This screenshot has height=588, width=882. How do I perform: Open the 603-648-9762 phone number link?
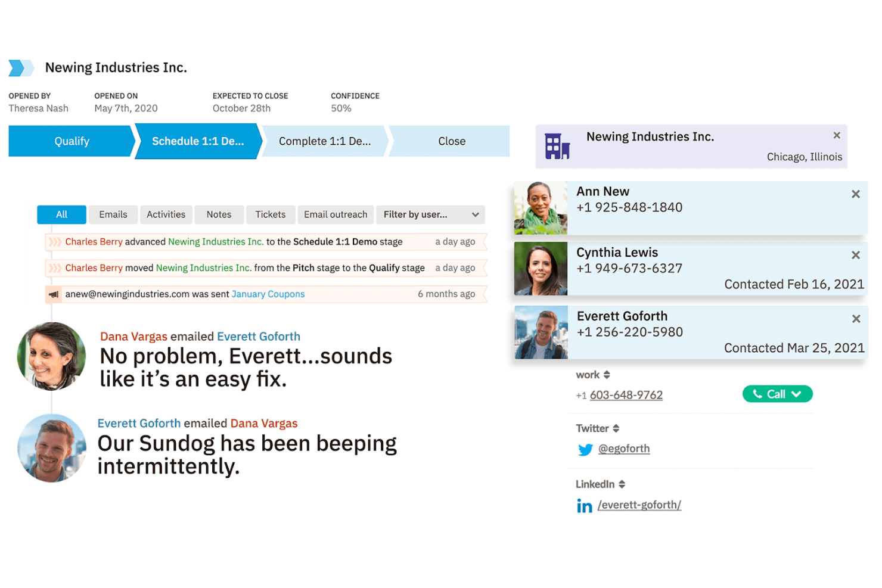tap(626, 395)
